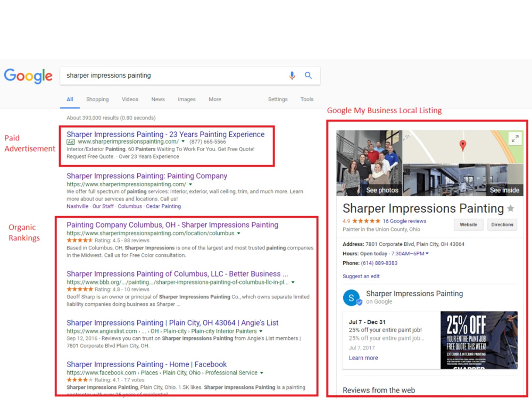Click the blue S profile avatar

click(x=352, y=298)
